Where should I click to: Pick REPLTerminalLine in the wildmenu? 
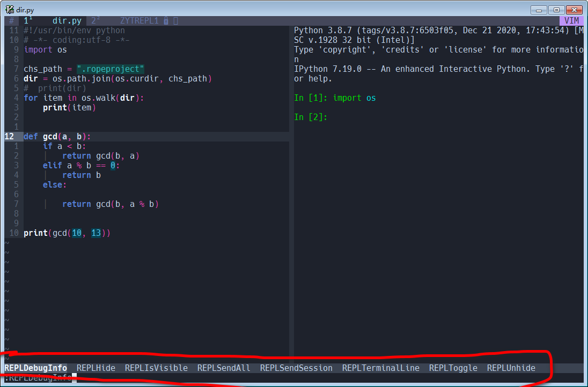[x=380, y=368]
